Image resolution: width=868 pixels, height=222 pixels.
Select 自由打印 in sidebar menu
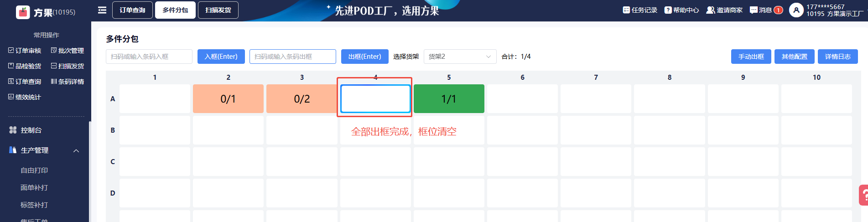coord(34,170)
